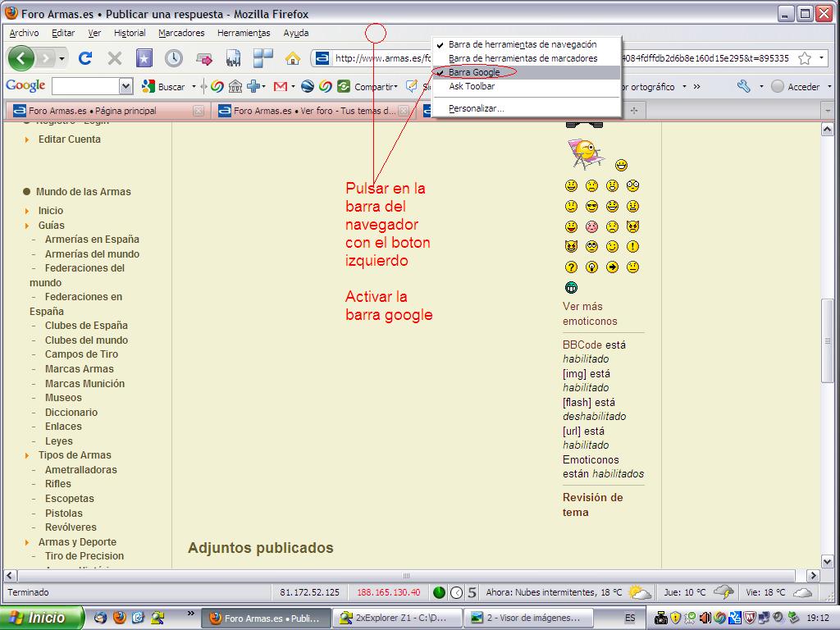Enable Barra de herramientas de marcadores
Screen dimensions: 840x630
coord(523,58)
